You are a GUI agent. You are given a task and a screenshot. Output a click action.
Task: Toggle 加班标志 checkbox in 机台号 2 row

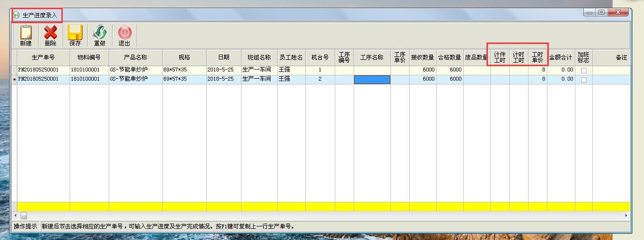click(x=584, y=80)
